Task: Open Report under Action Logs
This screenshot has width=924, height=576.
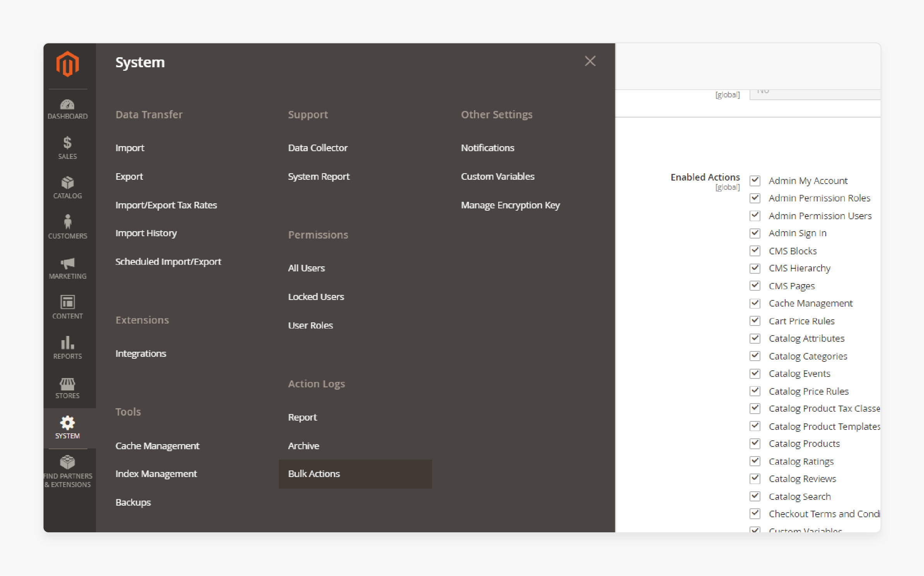Action: (302, 418)
